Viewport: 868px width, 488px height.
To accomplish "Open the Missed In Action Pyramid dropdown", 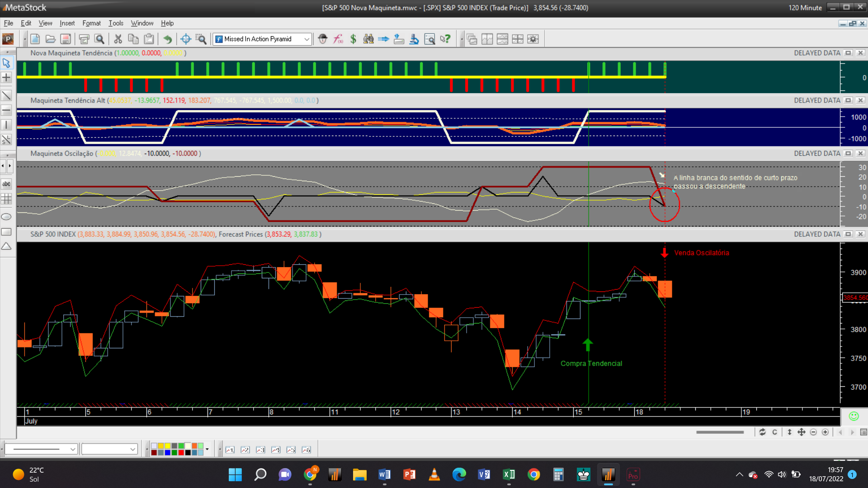I will coord(307,39).
